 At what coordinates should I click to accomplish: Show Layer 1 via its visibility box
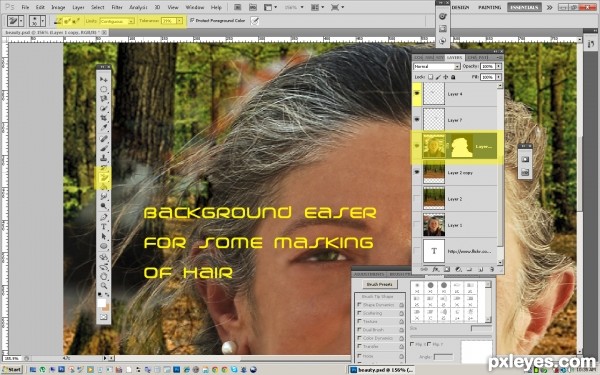417,225
